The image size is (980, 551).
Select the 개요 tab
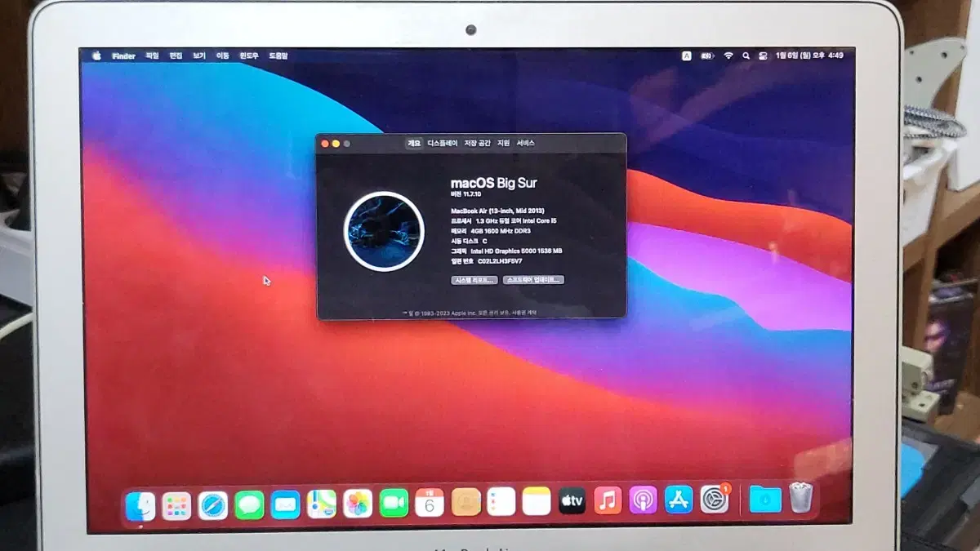[414, 143]
